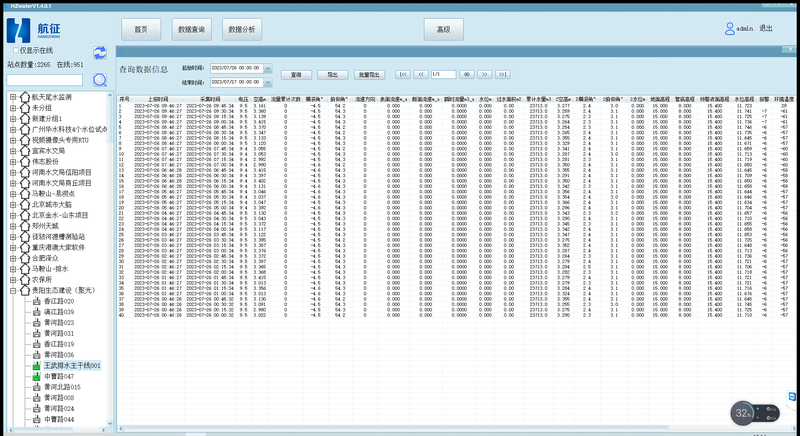The height and width of the screenshot is (436, 800).
Task: Go to first page with |<< button
Action: coord(403,74)
